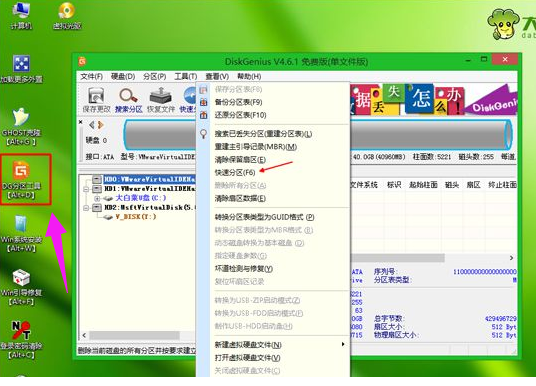Image resolution: width=536 pixels, height=386 pixels.
Task: Launch 加载更多外置 from the desktop
Action: pyautogui.click(x=21, y=69)
